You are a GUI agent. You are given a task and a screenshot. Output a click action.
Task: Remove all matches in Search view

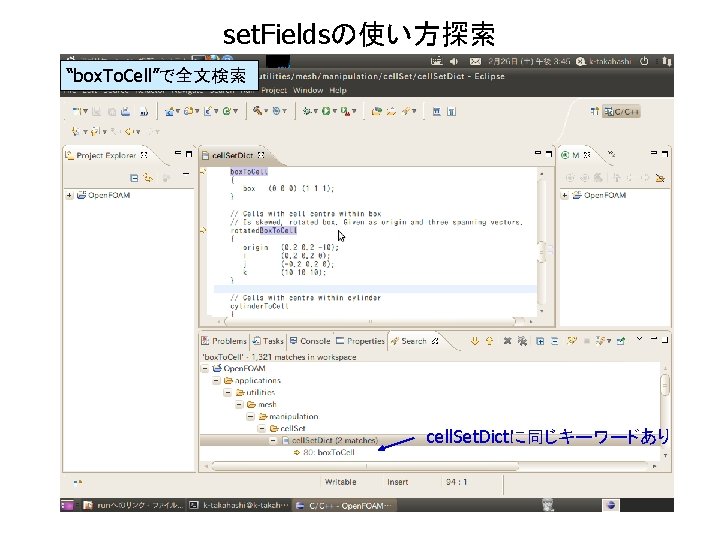(x=522, y=341)
